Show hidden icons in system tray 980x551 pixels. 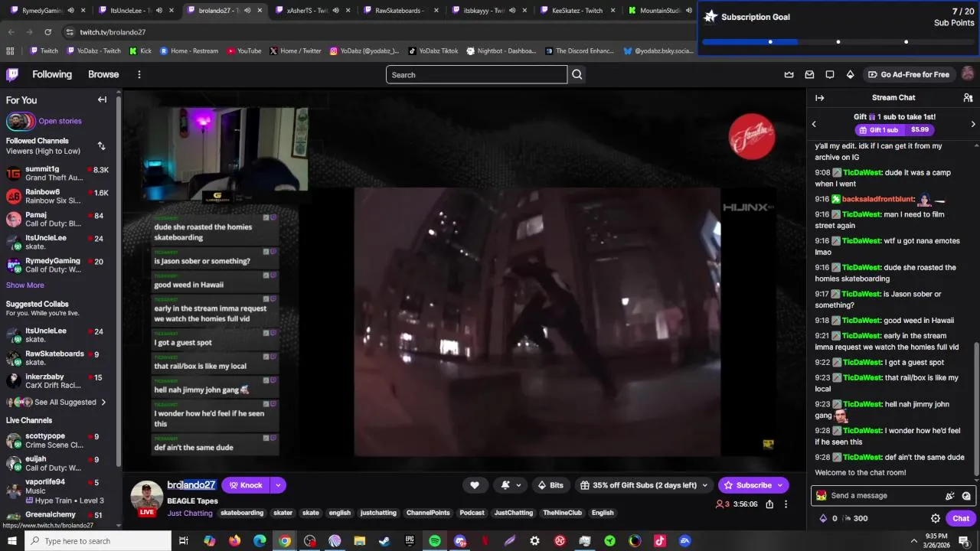pyautogui.click(x=913, y=541)
